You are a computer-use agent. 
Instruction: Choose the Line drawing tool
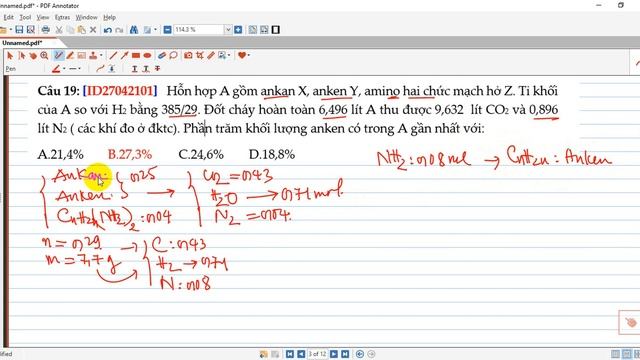113,55
